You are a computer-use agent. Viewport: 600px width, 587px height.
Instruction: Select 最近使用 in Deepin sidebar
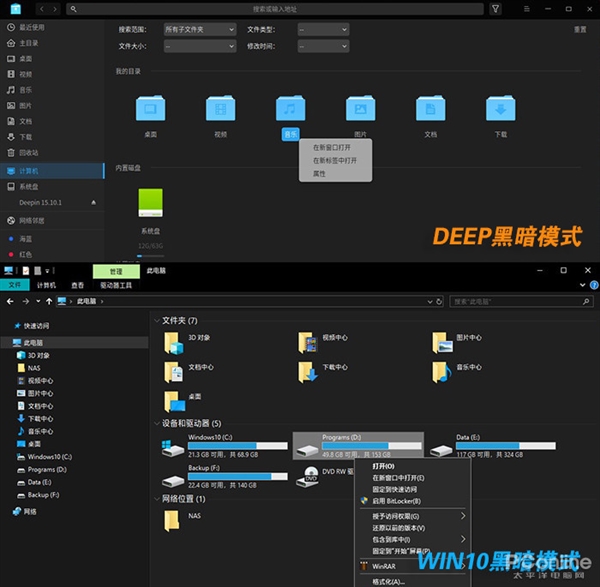[52, 27]
